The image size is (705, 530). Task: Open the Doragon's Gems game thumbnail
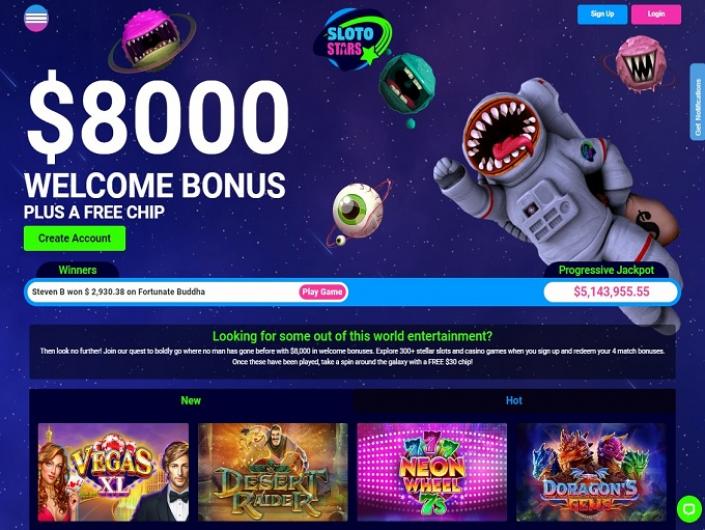click(591, 472)
